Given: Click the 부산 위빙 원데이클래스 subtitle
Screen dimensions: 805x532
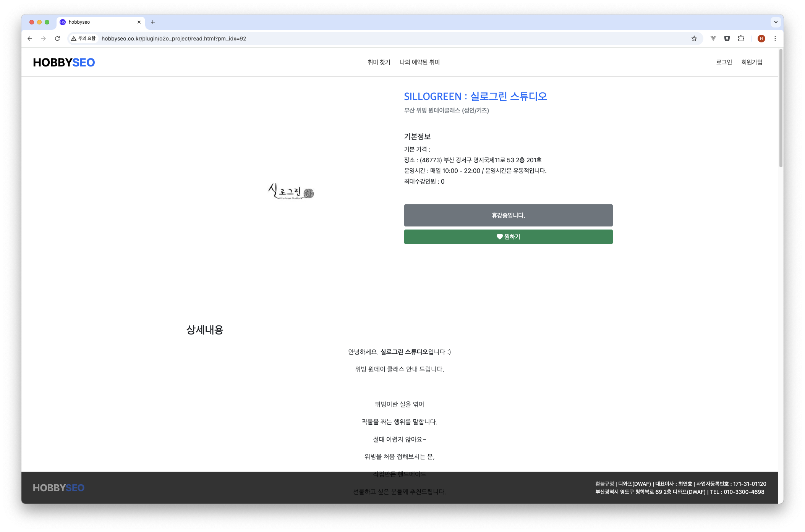Looking at the screenshot, I should pyautogui.click(x=446, y=110).
